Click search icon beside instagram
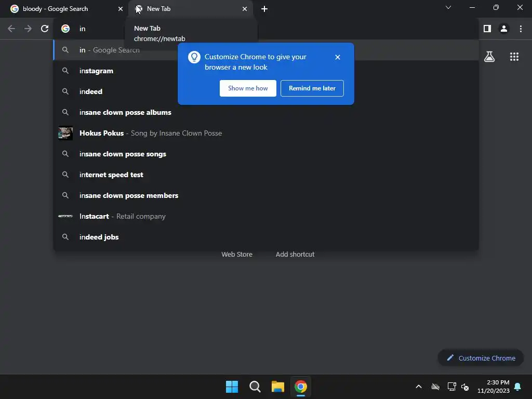532x399 pixels. click(x=65, y=71)
